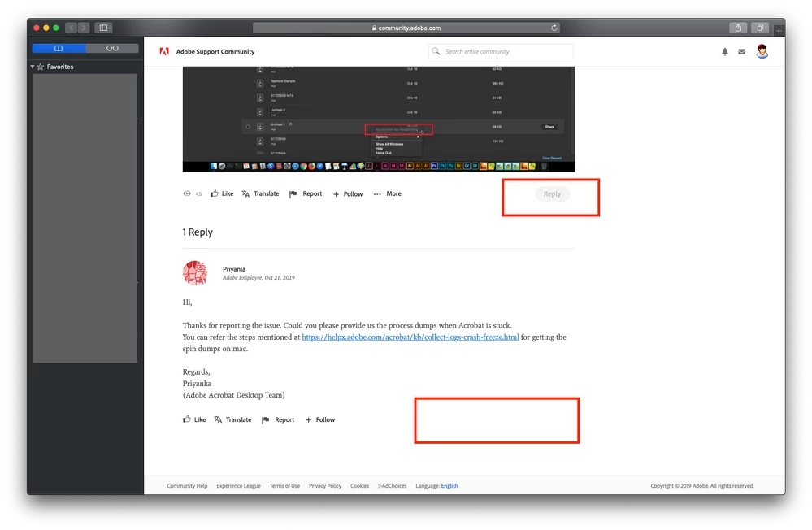
Task: Click the plus icon on Priyanja's reply
Action: [308, 420]
